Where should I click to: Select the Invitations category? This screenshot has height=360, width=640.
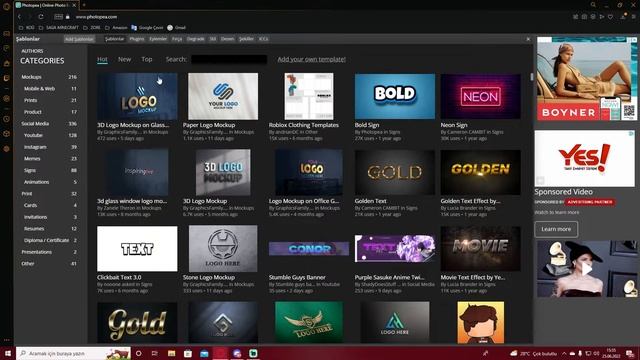coord(50,217)
